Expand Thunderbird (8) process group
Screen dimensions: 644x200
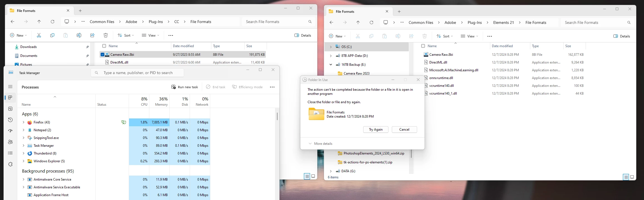pyautogui.click(x=24, y=153)
